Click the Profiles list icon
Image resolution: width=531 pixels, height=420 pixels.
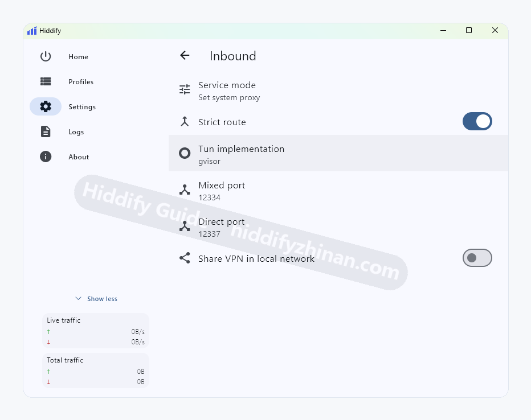[46, 81]
